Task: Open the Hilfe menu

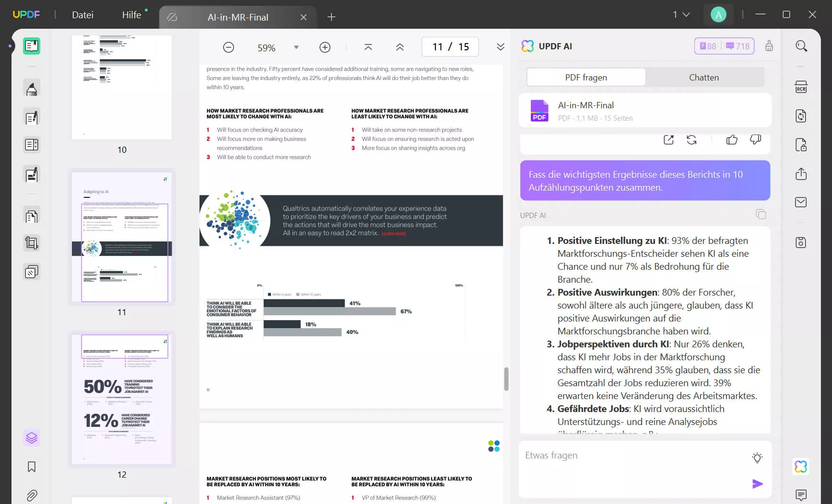Action: pos(131,15)
